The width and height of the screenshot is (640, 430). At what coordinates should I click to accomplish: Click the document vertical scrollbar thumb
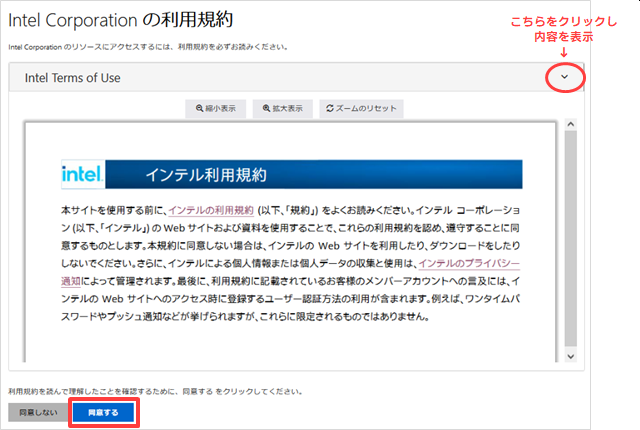(571, 238)
